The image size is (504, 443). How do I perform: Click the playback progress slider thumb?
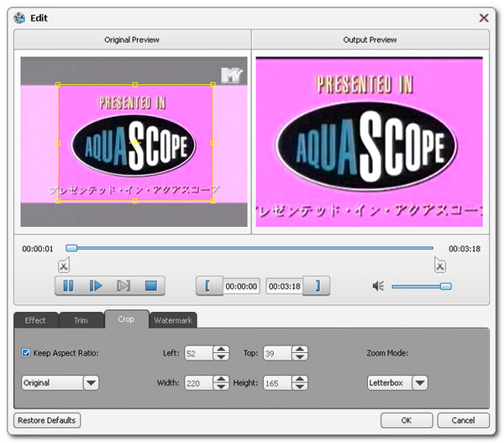click(x=71, y=248)
